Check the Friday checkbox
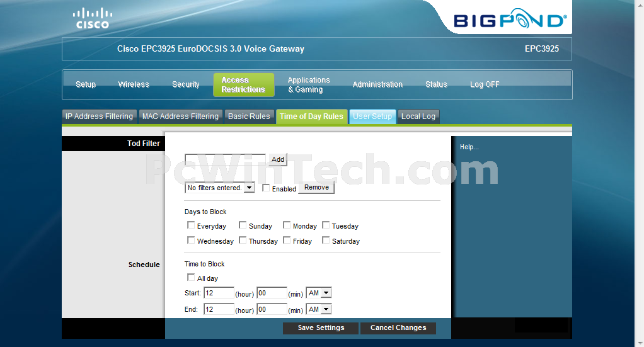 [x=287, y=240]
